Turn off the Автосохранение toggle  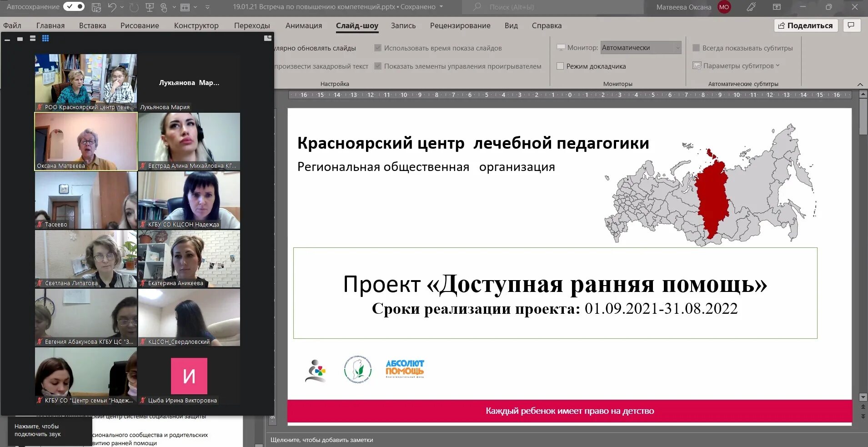(x=73, y=7)
